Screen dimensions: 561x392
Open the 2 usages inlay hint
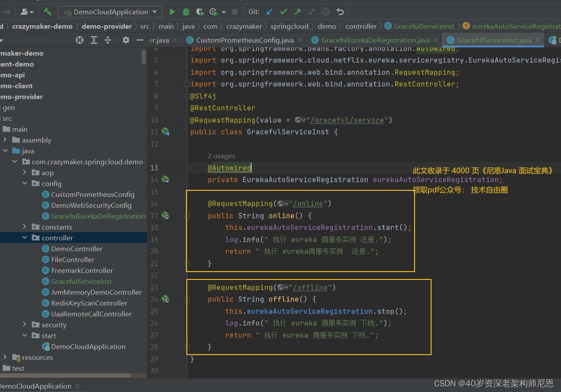[x=221, y=156]
